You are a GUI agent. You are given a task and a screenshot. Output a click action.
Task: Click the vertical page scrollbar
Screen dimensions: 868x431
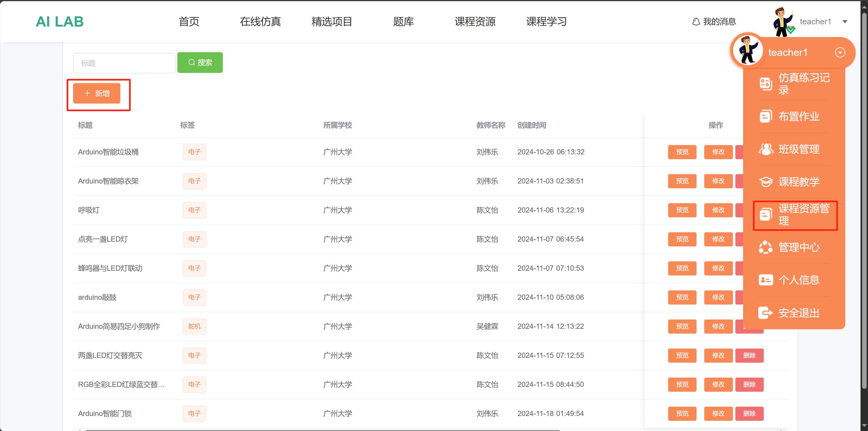tap(864, 202)
